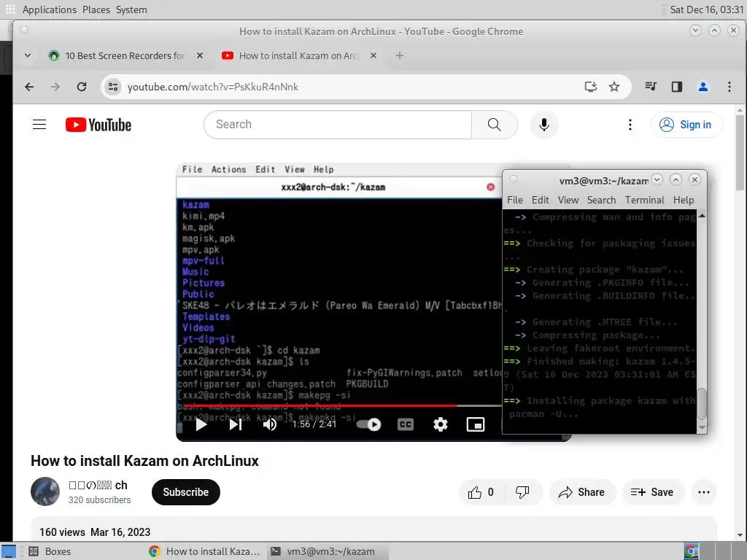Switch to How to install Kazam tab
Screen dimensions: 747x560
click(298, 55)
